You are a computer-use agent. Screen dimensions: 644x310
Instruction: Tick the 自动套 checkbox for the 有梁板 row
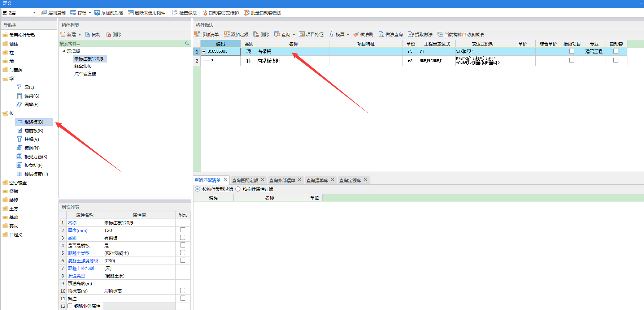click(x=616, y=51)
